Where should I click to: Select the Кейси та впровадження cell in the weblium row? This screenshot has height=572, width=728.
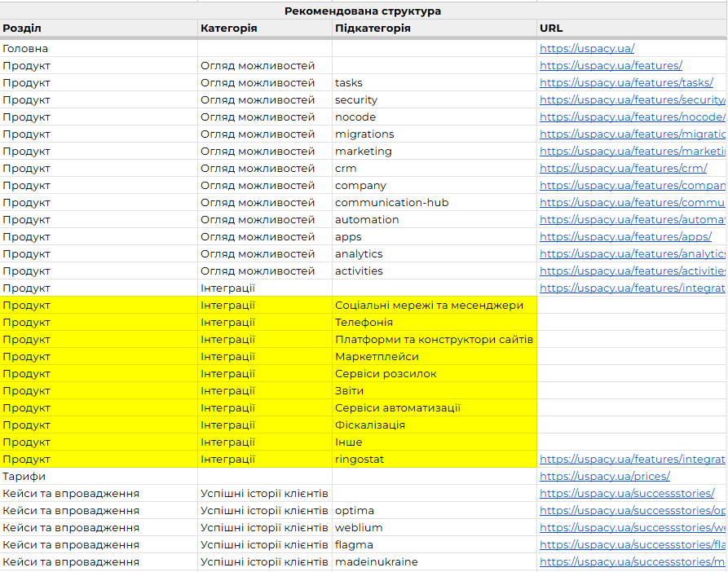[99, 528]
